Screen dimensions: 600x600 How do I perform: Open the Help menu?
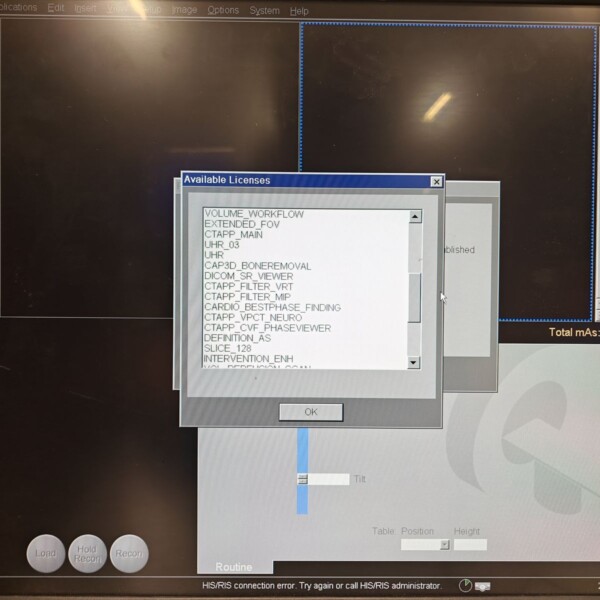click(x=299, y=10)
